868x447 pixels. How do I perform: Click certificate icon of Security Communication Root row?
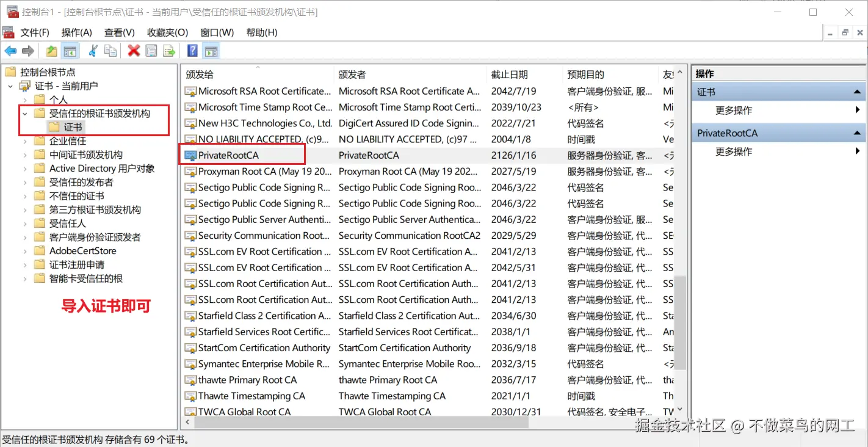click(190, 236)
